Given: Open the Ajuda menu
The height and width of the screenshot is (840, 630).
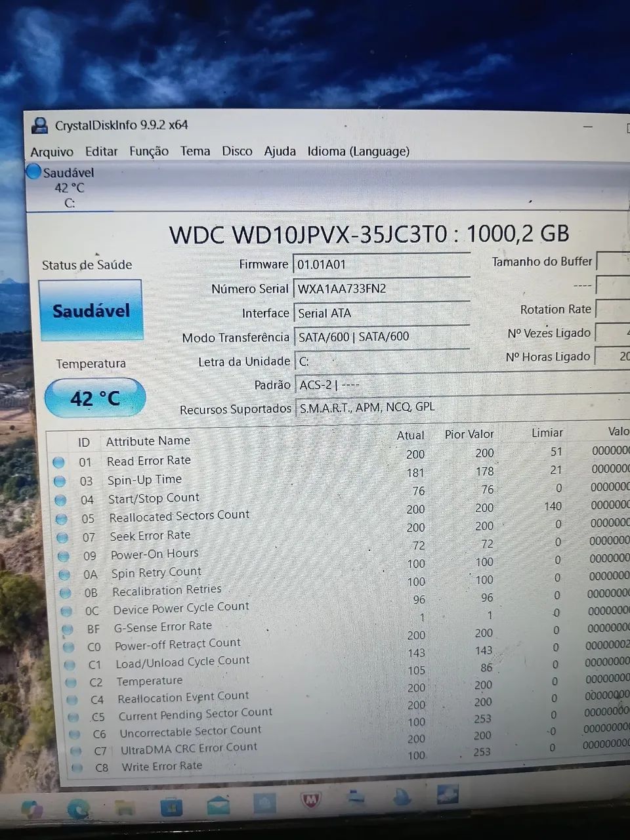Looking at the screenshot, I should click(280, 151).
